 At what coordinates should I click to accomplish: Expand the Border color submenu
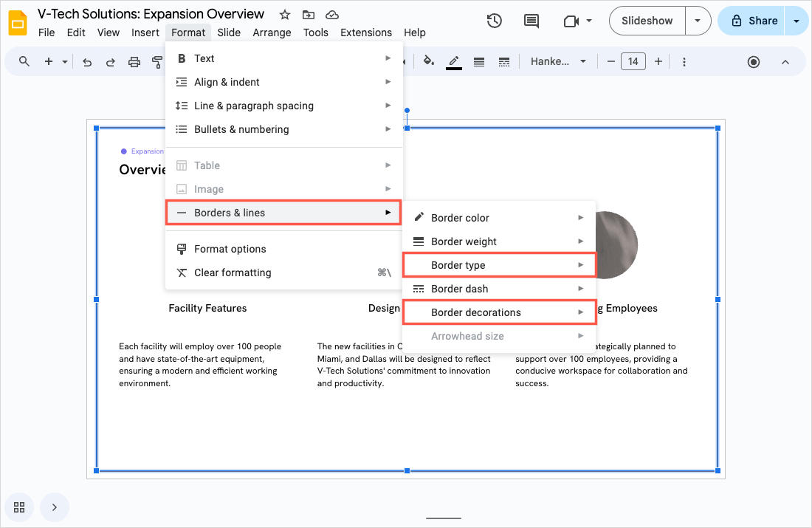click(499, 218)
